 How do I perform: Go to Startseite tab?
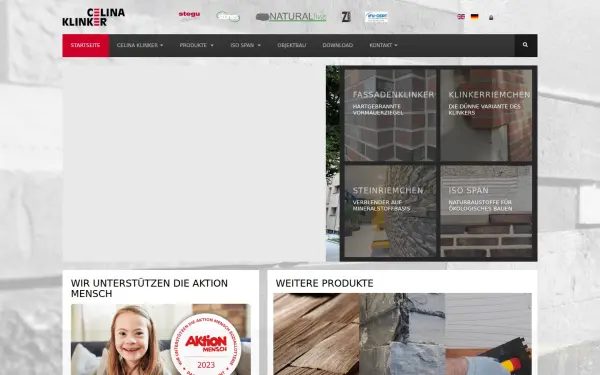85,45
